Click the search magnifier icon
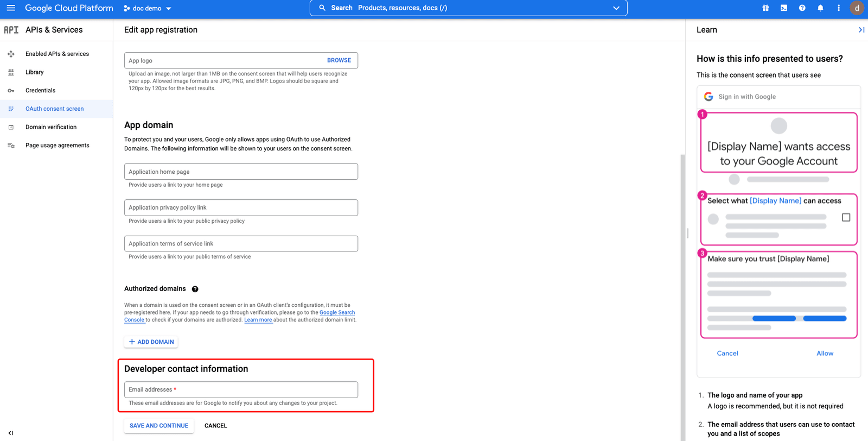 (x=322, y=8)
